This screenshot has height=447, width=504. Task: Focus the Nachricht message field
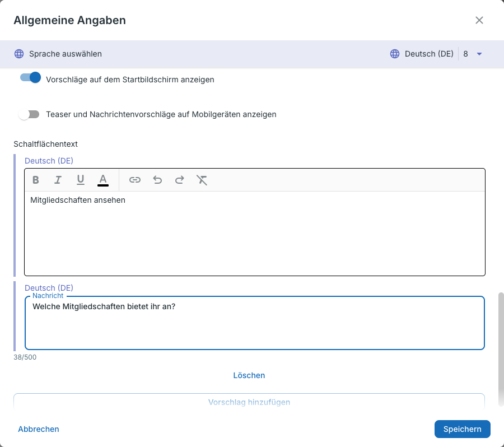[x=255, y=323]
